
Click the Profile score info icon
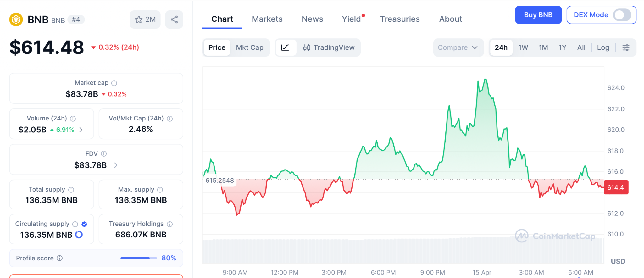pos(60,258)
